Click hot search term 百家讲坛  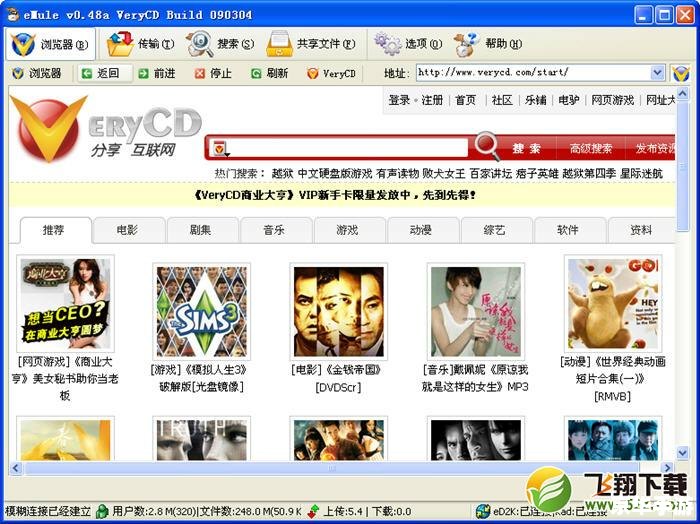point(490,173)
